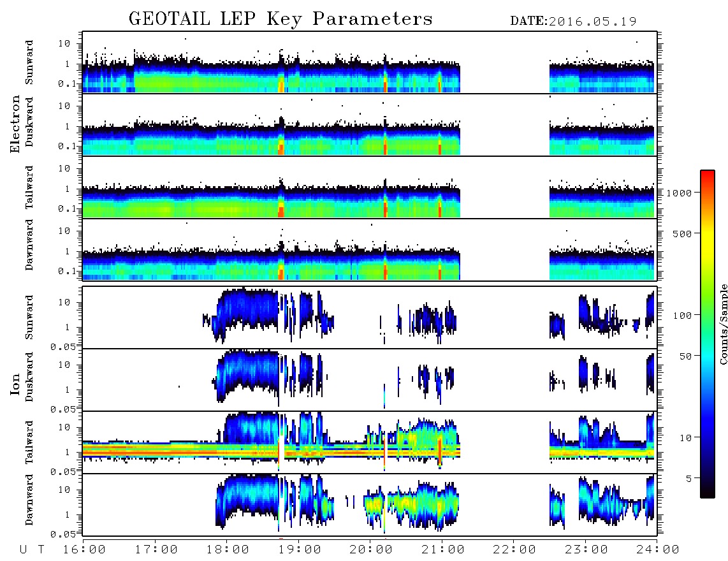Select the 100 colorbar tick label
This screenshot has height=561, width=728.
pyautogui.click(x=683, y=316)
